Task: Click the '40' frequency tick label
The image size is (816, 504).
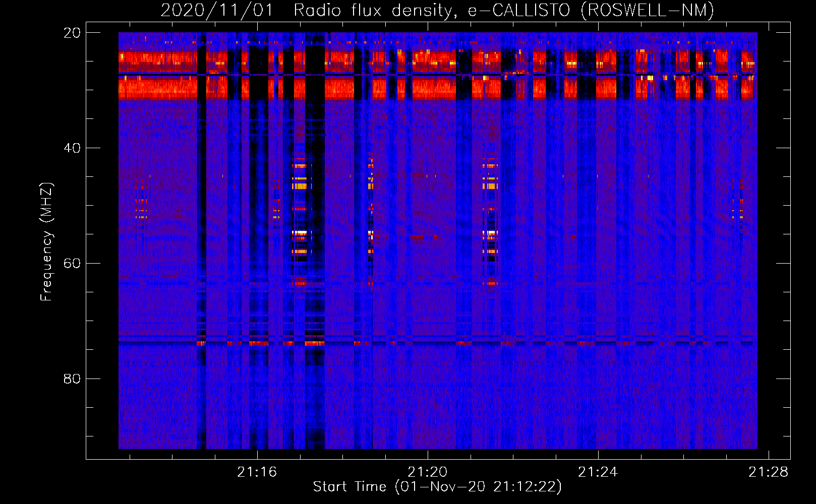Action: click(72, 148)
